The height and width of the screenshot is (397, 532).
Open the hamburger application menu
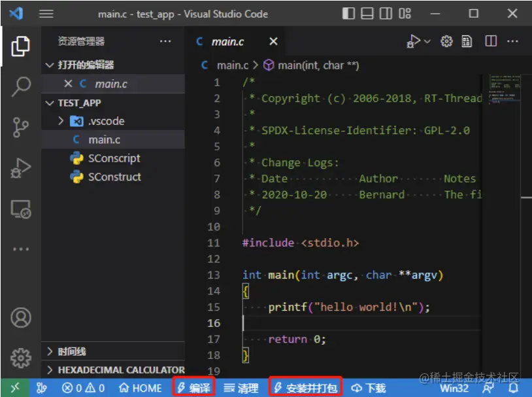pos(46,14)
